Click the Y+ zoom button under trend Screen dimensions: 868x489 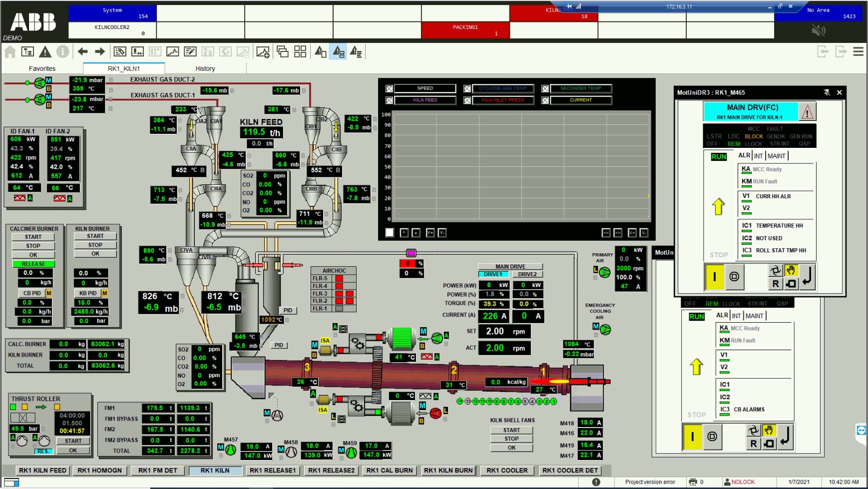coord(430,233)
